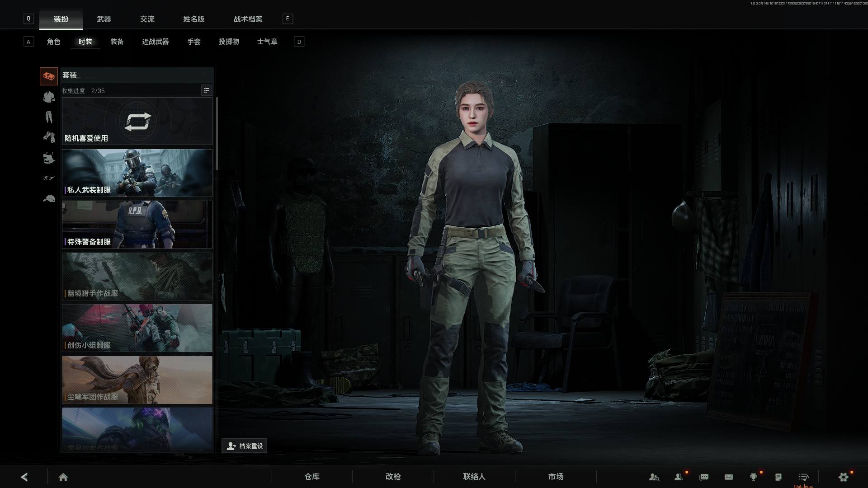The width and height of the screenshot is (868, 488).
Task: Switch to the 战术档案 top tab
Action: [248, 19]
